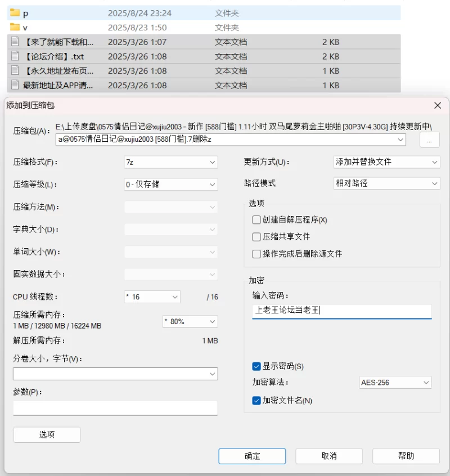Screen dimensions: 450x476
Task: Expand the 压缩等级 dropdown
Action: pos(171,185)
